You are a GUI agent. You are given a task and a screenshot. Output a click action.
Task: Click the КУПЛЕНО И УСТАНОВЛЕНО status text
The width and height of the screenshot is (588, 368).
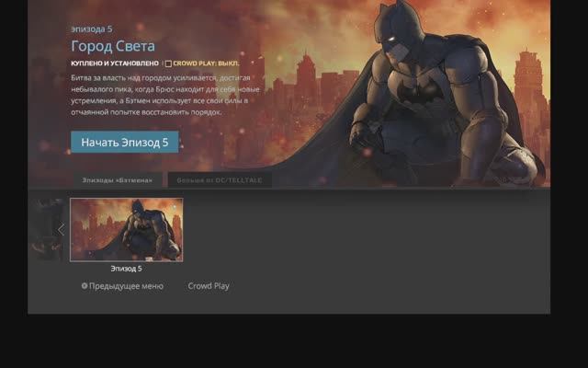point(115,63)
